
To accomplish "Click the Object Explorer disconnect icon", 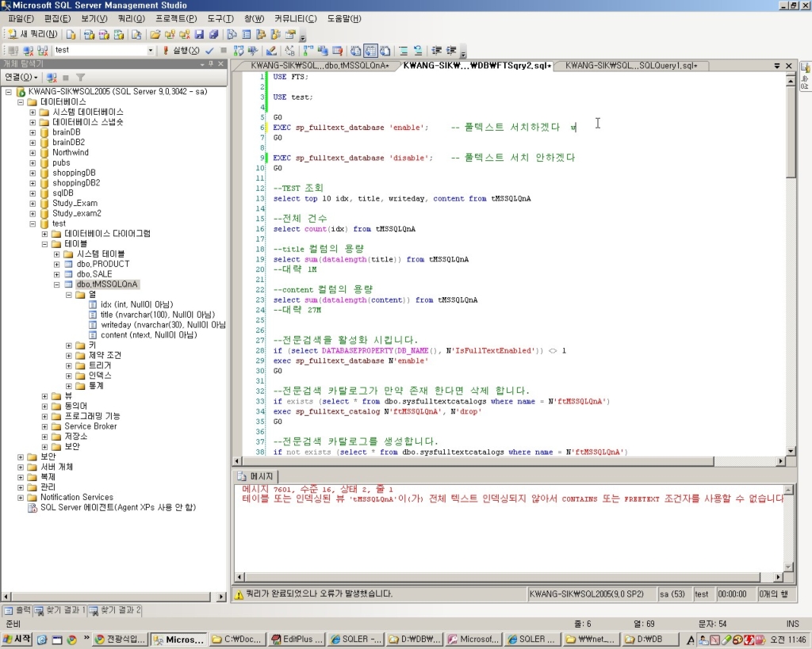I will pos(52,77).
